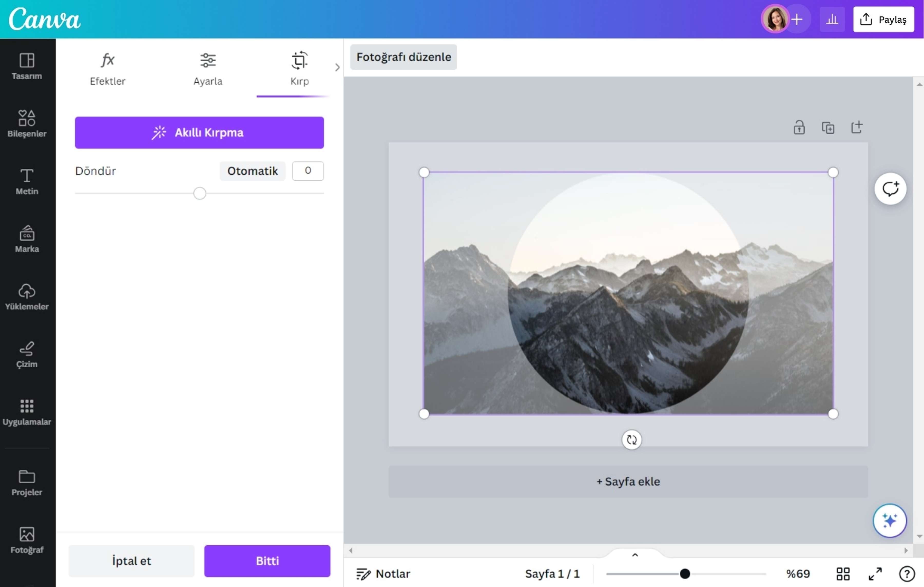Click the user profile avatar

click(x=775, y=19)
